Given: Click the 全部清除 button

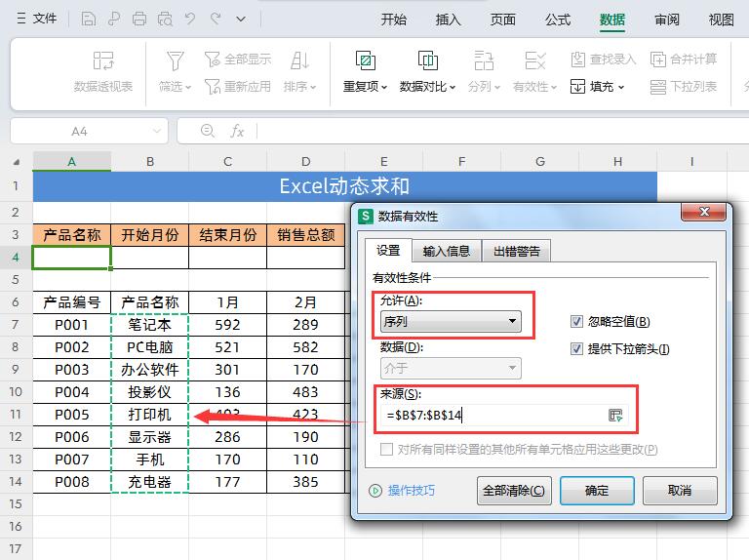Looking at the screenshot, I should tap(514, 490).
